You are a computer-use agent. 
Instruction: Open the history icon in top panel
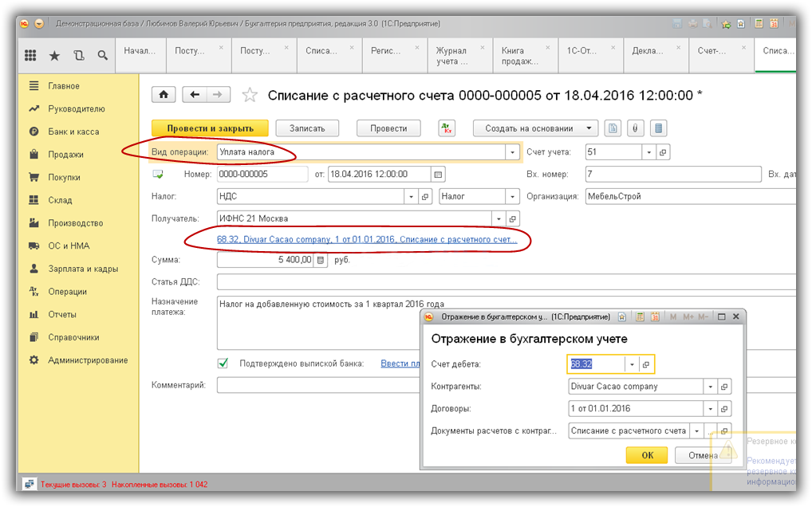(78, 55)
